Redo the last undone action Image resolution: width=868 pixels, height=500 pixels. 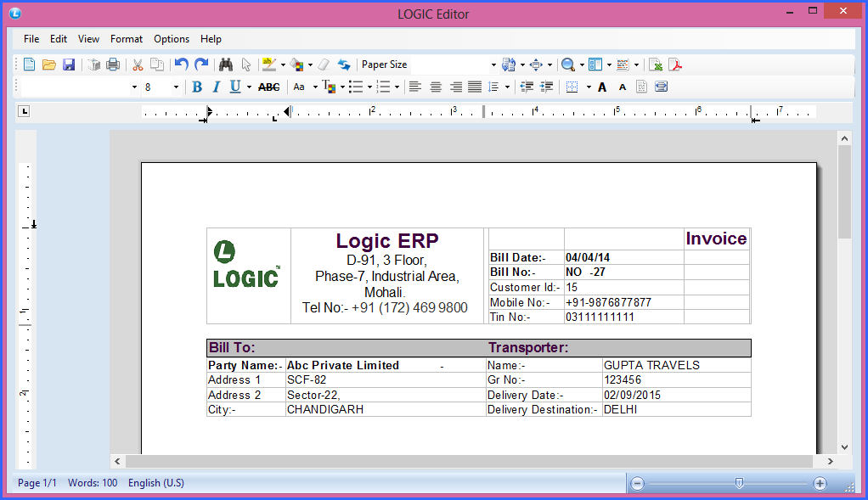(201, 65)
